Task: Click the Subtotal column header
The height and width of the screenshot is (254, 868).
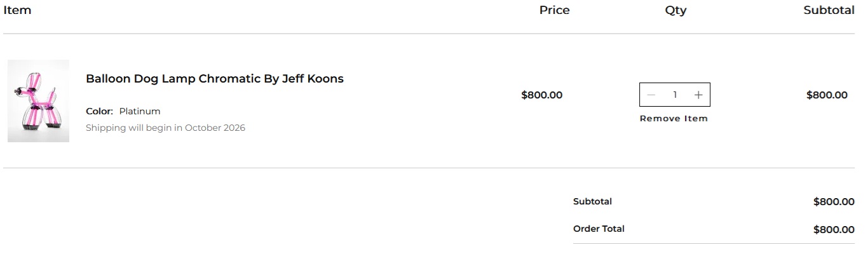Action: 829,10
